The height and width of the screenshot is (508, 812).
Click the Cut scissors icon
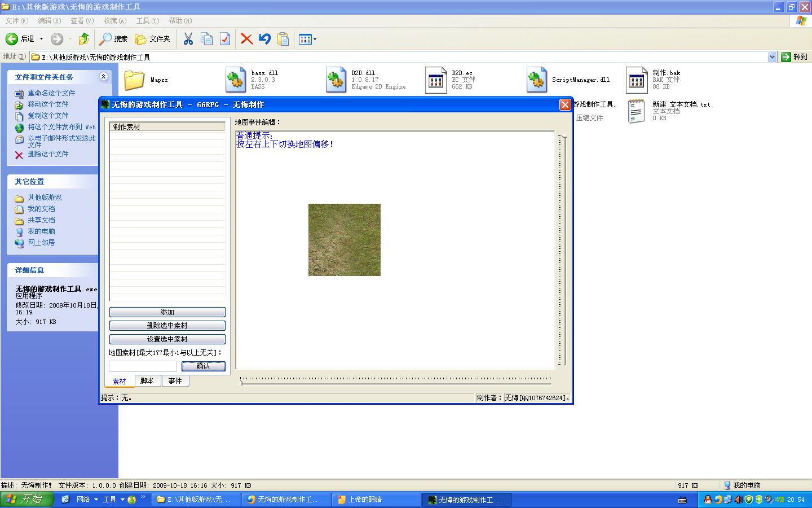pyautogui.click(x=188, y=39)
